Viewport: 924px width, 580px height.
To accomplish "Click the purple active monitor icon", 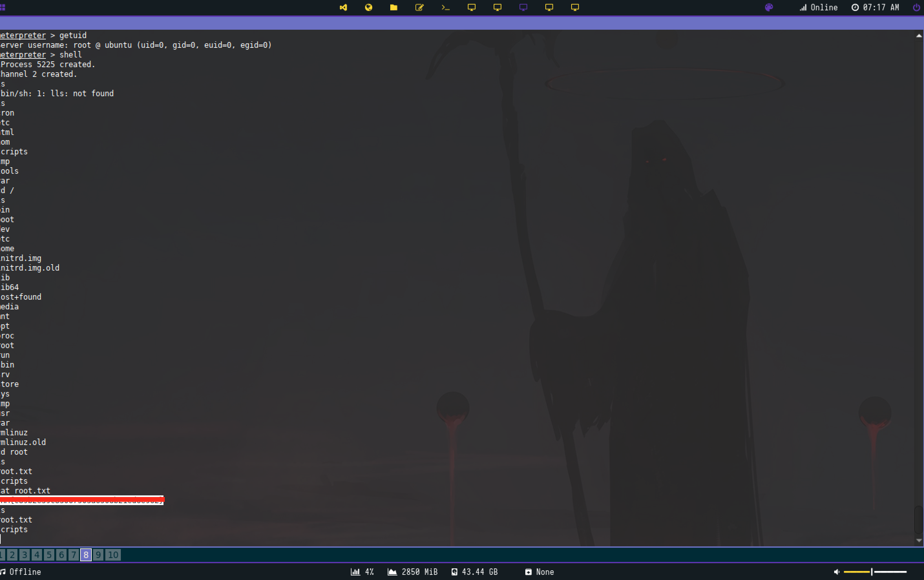I will tap(523, 7).
